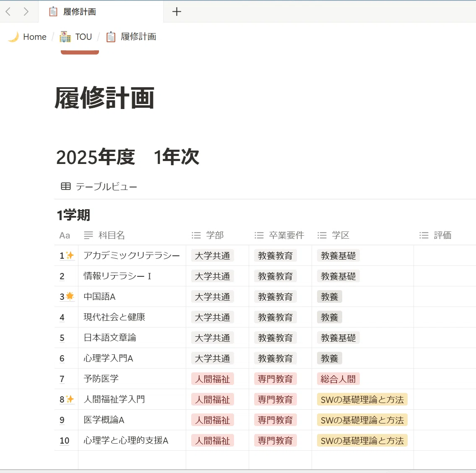This screenshot has width=476, height=473.
Task: Select 現代社会と健康 cell
Action: 132,317
